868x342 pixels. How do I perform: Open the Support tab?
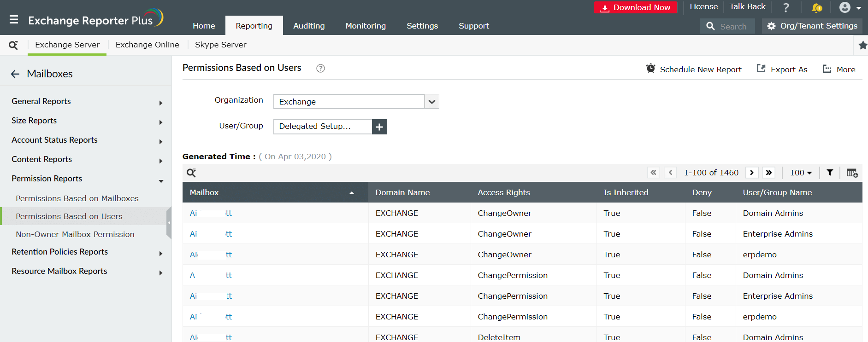coord(474,26)
